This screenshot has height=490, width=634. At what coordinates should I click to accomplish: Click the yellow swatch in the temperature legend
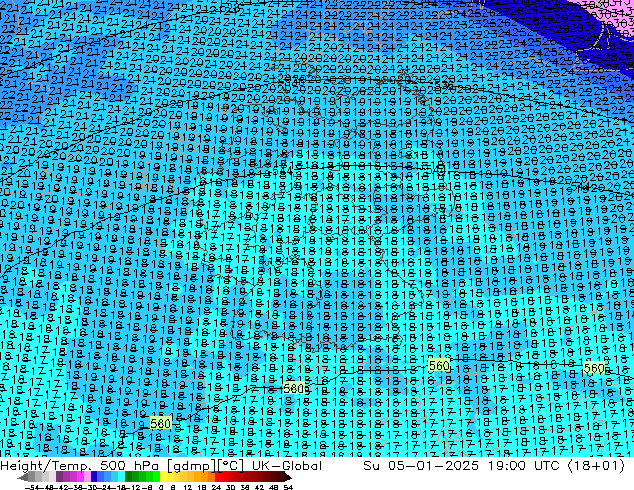pos(163,477)
